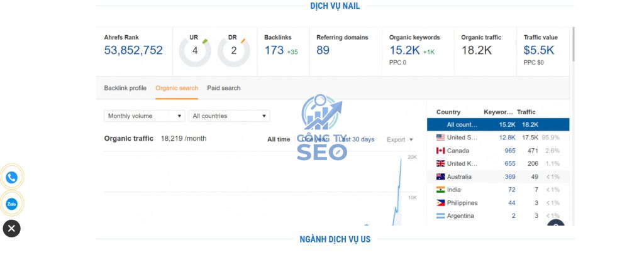Click the Canada flag icon
The height and width of the screenshot is (260, 644).
tap(440, 151)
